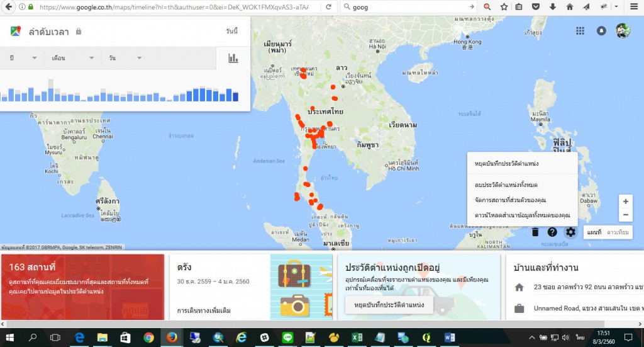Open the Google apps grid icon

coord(580,31)
